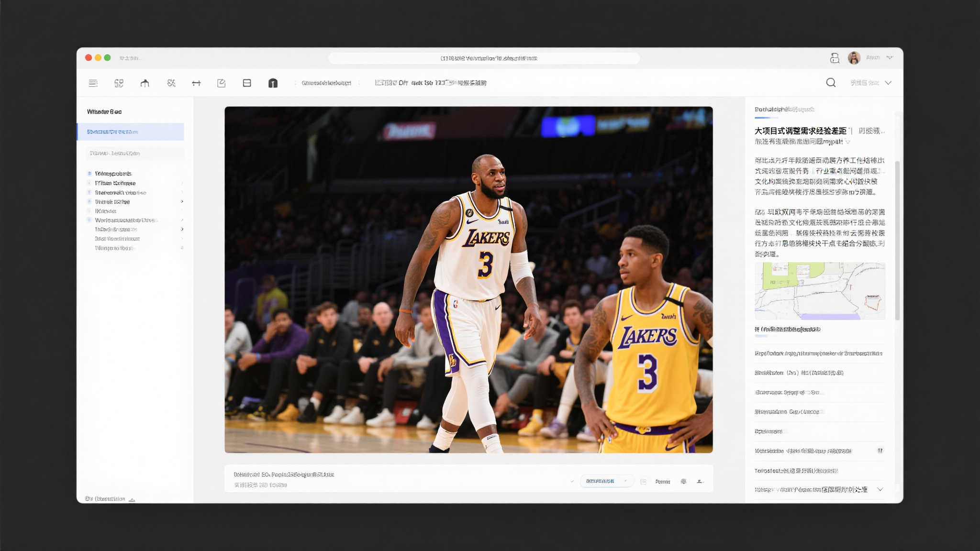The height and width of the screenshot is (551, 980).
Task: Click the user profile avatar photo
Action: [854, 58]
